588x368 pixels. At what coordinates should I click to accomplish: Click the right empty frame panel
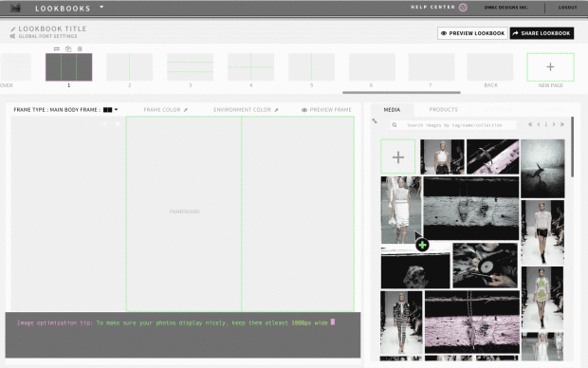click(298, 213)
